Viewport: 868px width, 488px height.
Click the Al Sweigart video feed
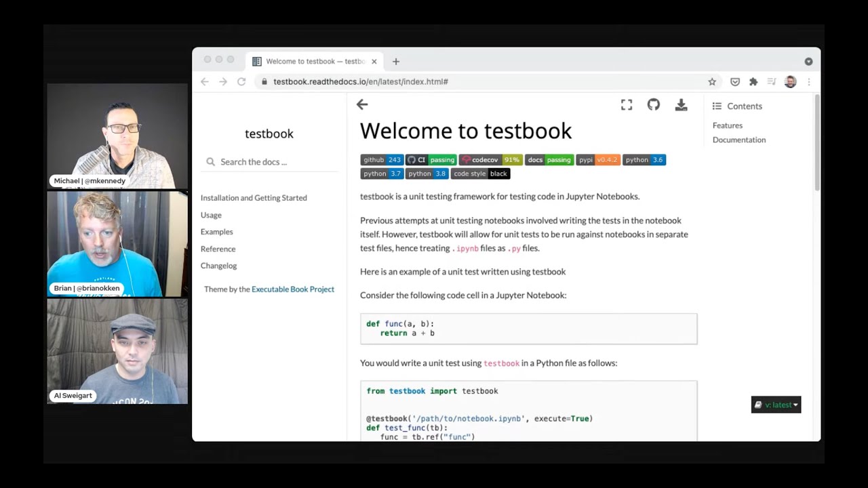click(117, 351)
